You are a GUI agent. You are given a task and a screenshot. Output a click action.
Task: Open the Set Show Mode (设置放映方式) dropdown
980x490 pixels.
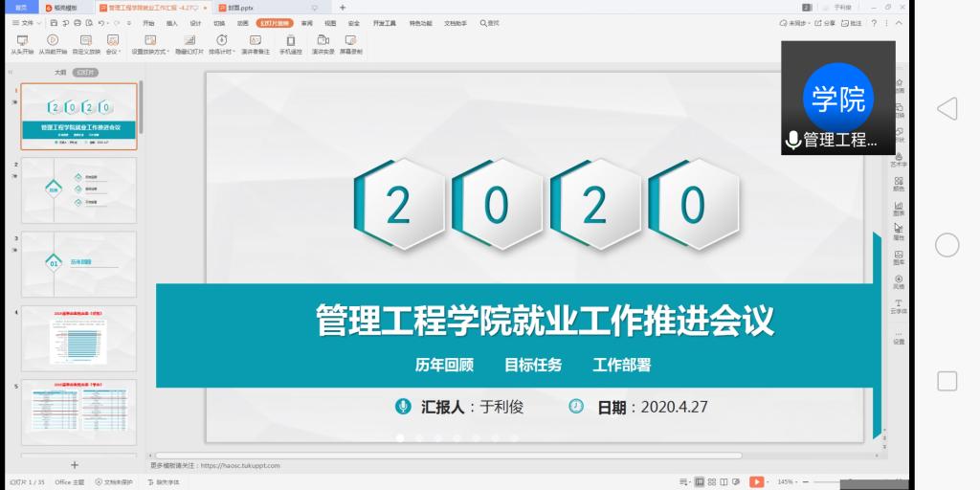pos(168,52)
